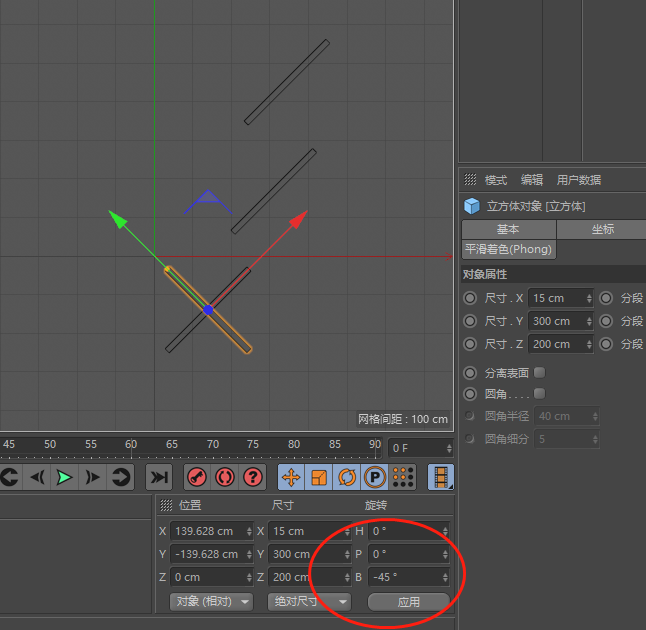Toggle the autokeying icon
The width and height of the screenshot is (646, 630).
[225, 477]
